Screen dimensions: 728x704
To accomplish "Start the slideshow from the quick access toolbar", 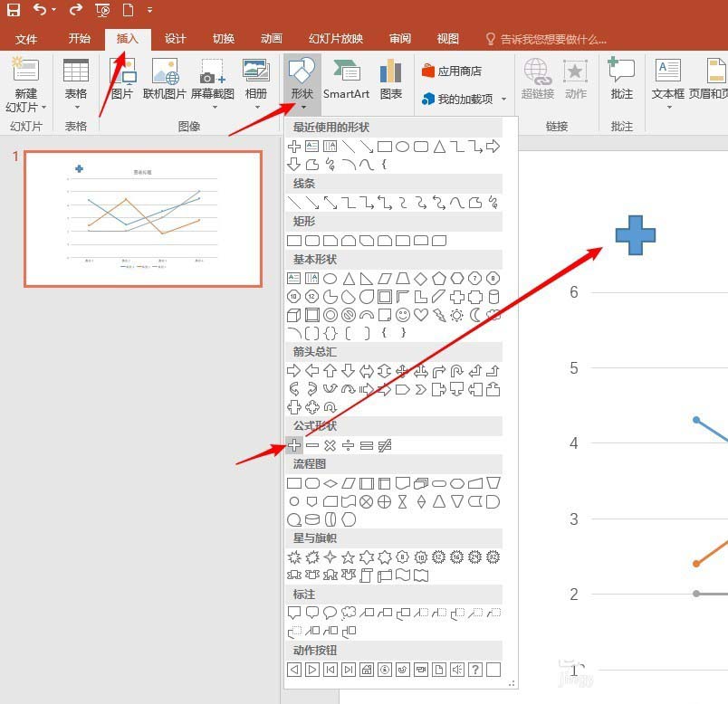I will click(102, 10).
